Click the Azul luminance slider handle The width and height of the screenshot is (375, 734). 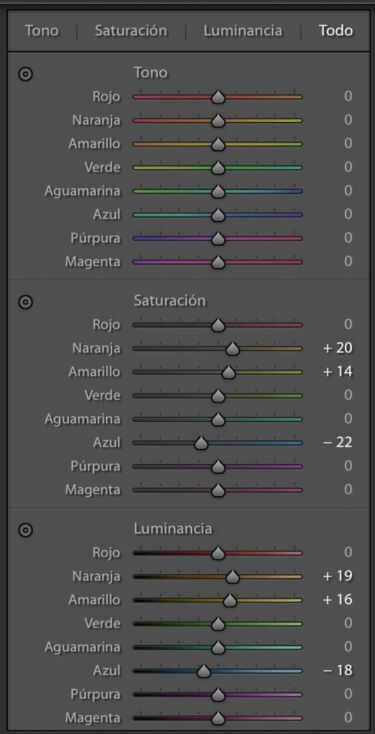(203, 671)
